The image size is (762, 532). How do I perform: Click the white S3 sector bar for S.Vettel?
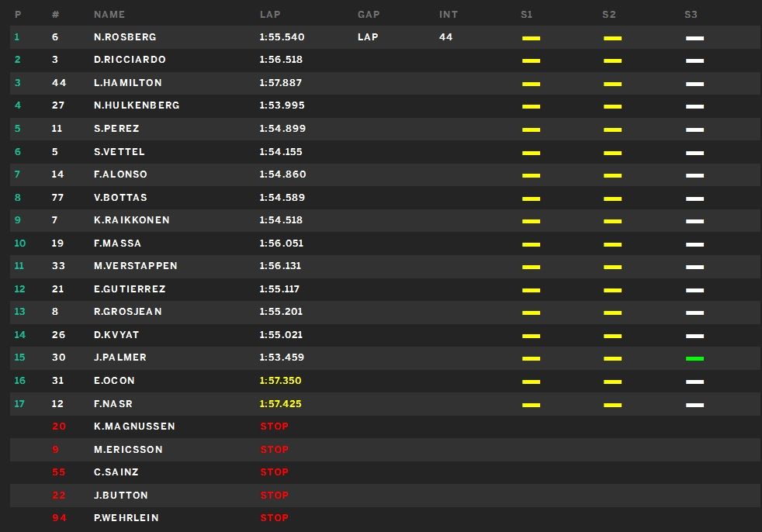point(694,153)
